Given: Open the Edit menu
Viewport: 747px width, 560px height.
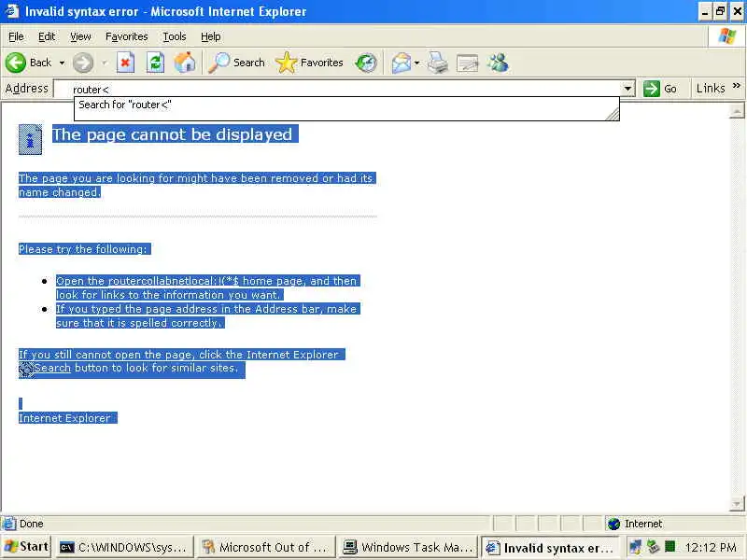Looking at the screenshot, I should [47, 36].
